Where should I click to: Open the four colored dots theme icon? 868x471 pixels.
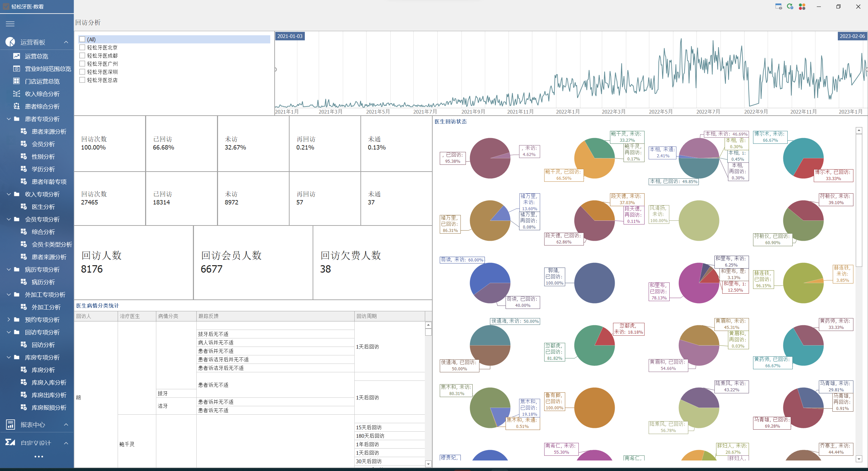[x=802, y=6]
